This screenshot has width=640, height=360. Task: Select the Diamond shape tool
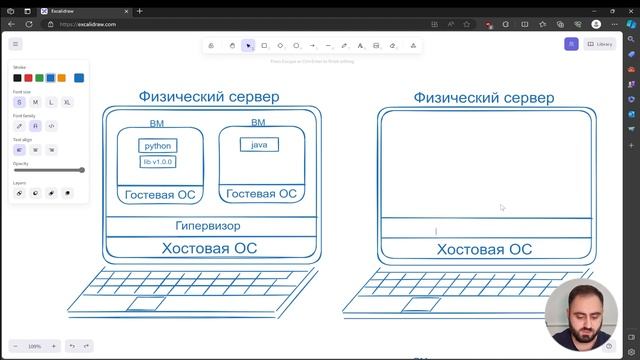tap(280, 46)
